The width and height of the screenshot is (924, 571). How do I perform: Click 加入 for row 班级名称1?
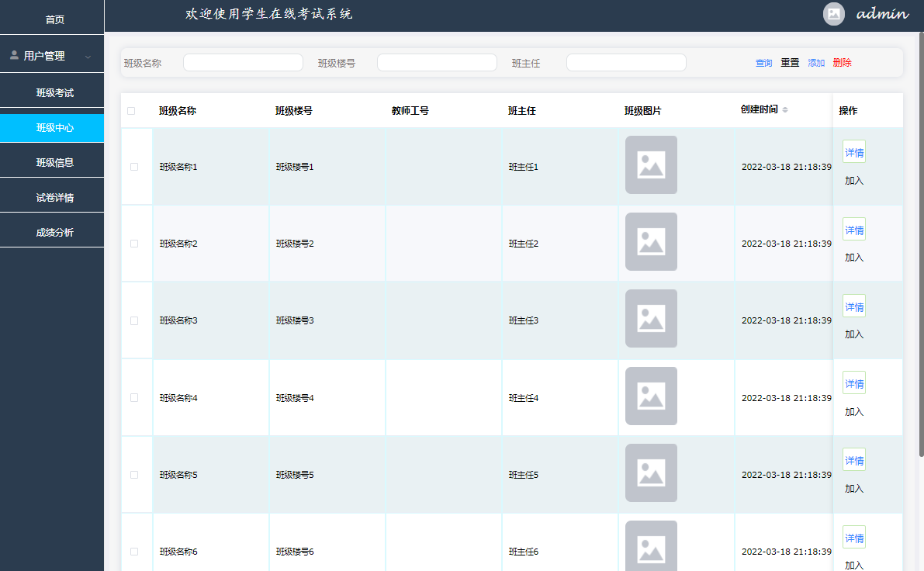pyautogui.click(x=854, y=181)
